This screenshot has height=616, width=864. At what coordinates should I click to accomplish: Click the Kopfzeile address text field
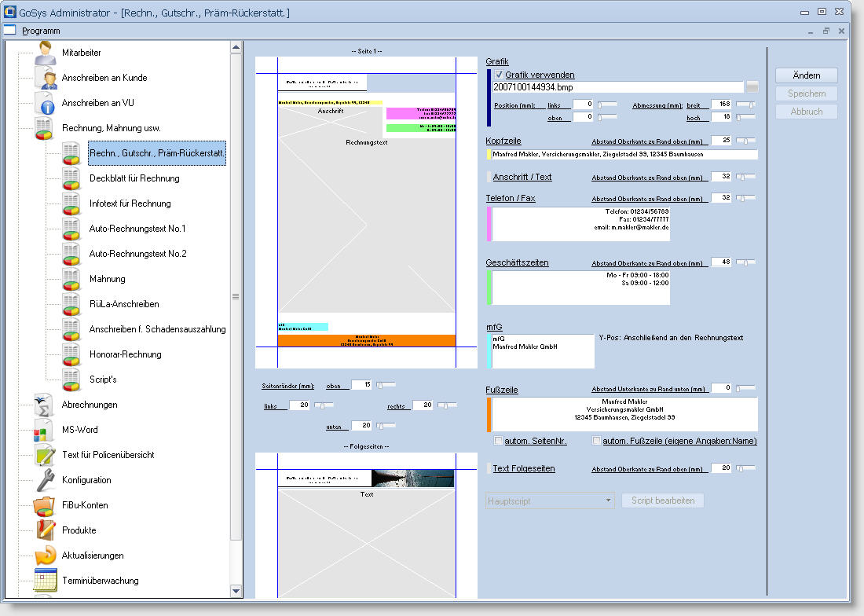tap(624, 155)
